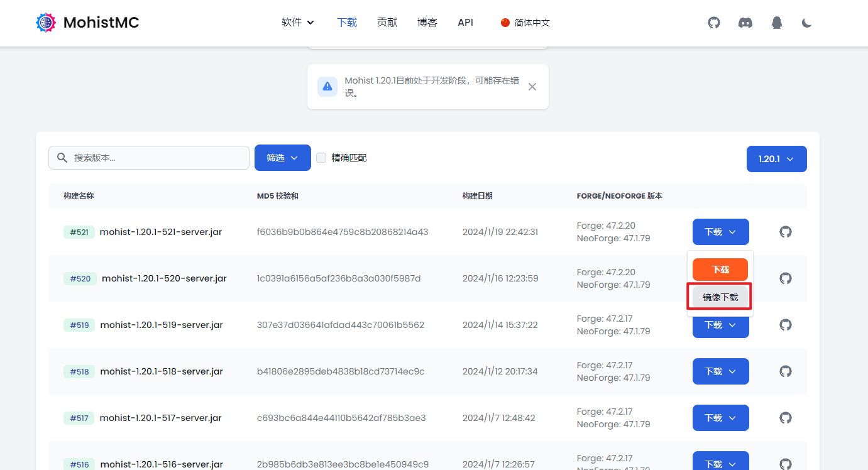
Task: Open GitHub icon for build #517
Action: coord(786,418)
